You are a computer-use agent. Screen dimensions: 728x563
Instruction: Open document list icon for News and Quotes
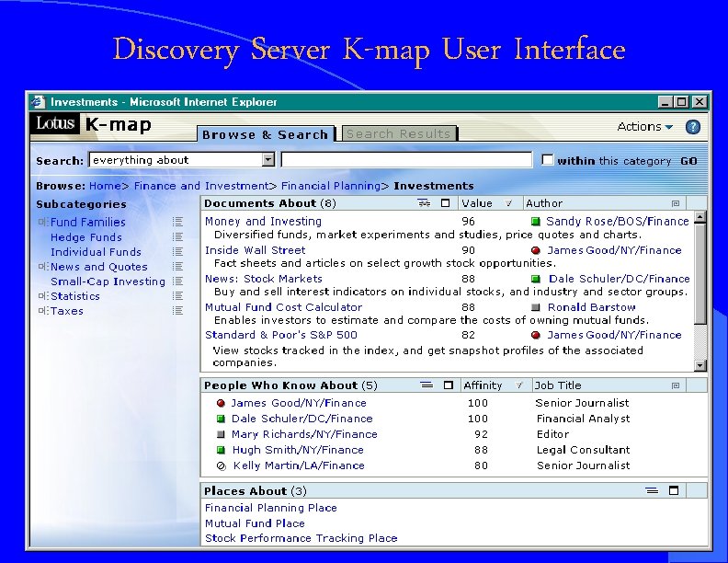coord(177,267)
